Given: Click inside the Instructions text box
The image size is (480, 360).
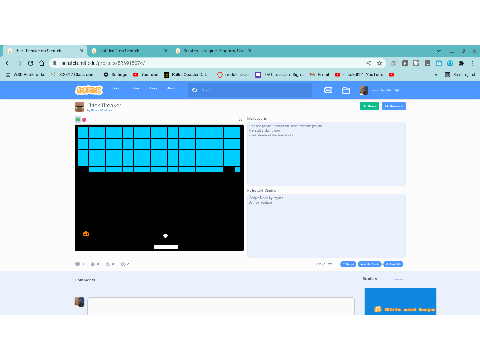Looking at the screenshot, I should coord(326,154).
